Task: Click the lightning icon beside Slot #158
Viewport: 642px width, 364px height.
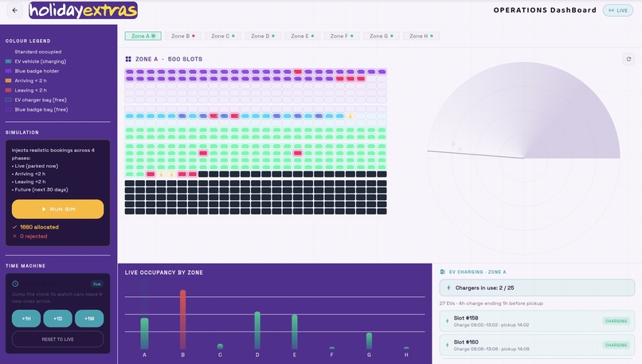Action: click(447, 321)
